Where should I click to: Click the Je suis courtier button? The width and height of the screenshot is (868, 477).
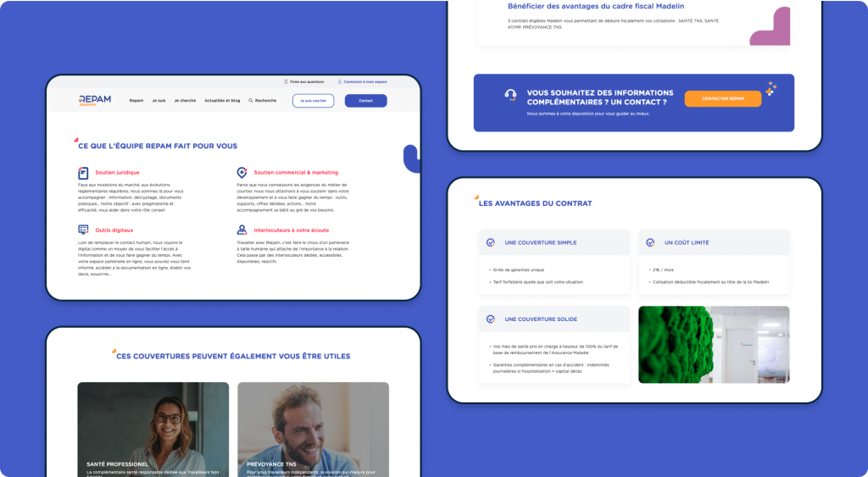tap(314, 101)
